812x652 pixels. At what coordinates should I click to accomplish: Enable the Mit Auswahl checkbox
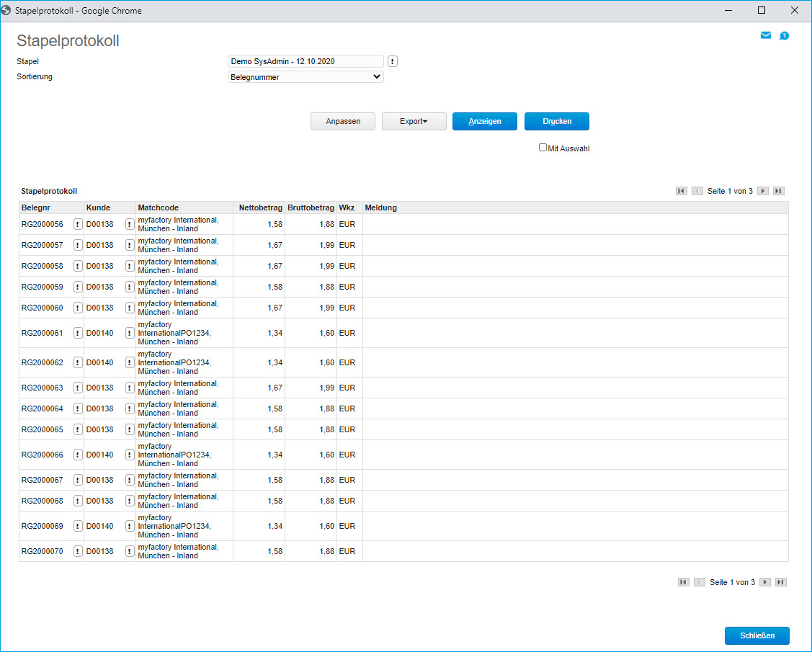(543, 148)
